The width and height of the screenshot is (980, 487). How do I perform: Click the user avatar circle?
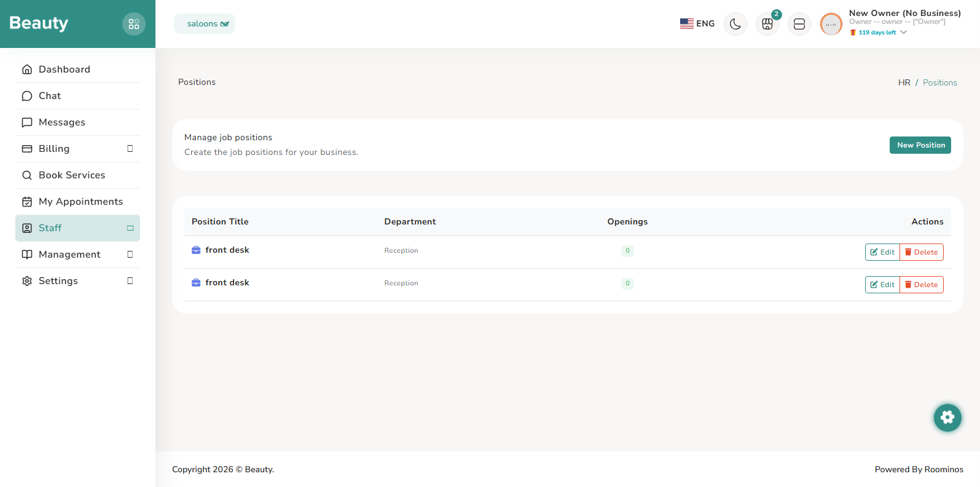pos(831,25)
